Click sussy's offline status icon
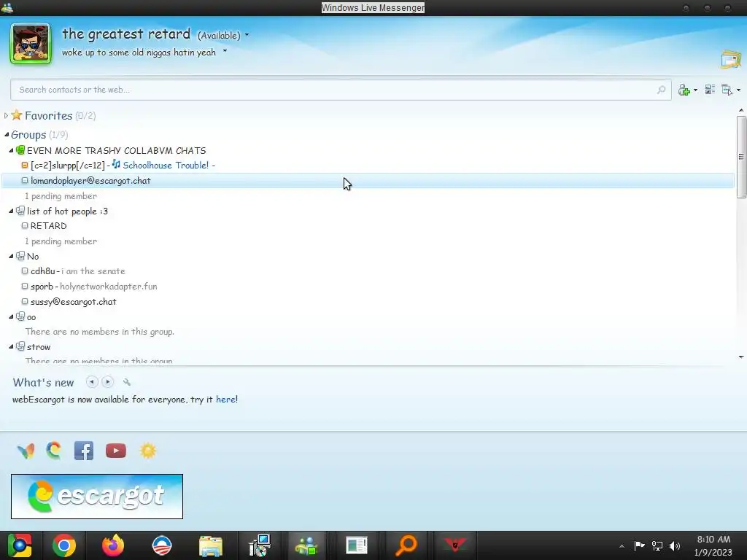Screen dimensions: 747x560 pos(25,301)
